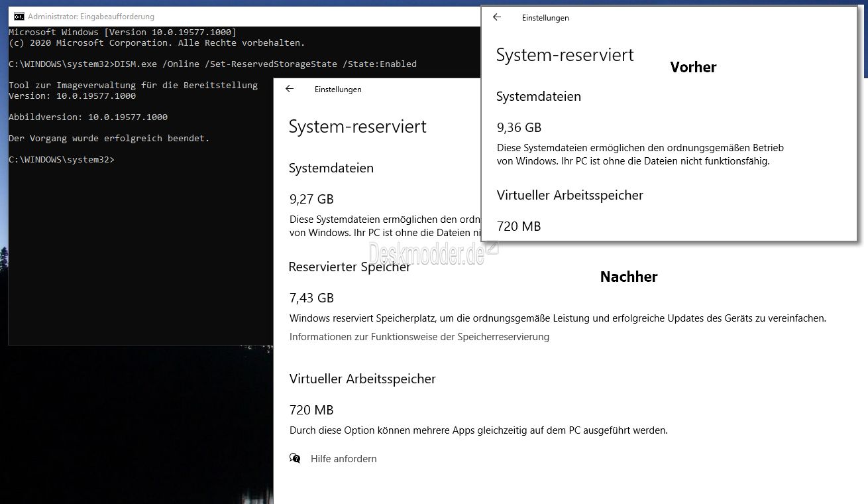Click 'Tool zur Imageverwaltung für die Bereitstellung'
This screenshot has height=504, width=868.
[x=133, y=86]
